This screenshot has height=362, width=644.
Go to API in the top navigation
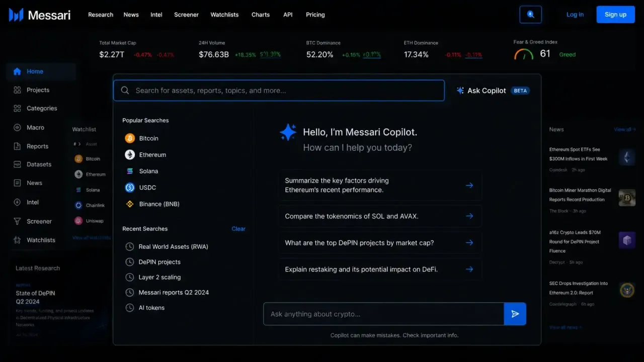point(288,15)
